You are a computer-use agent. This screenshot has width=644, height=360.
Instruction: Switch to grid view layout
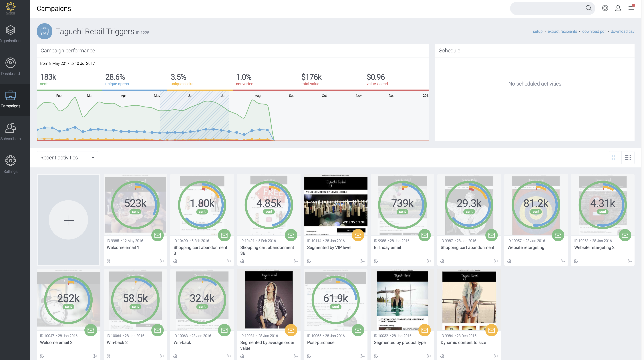coord(615,158)
